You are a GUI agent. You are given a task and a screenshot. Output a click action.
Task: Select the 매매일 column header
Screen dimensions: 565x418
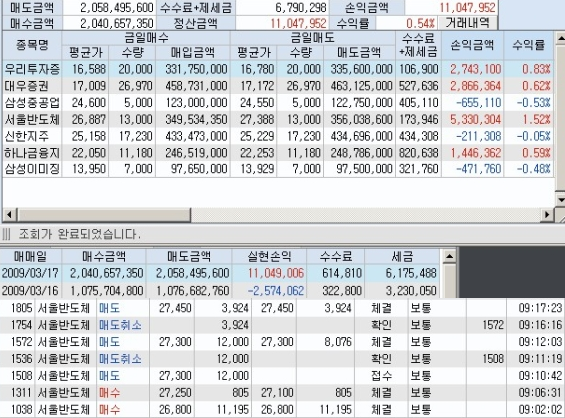click(x=31, y=256)
